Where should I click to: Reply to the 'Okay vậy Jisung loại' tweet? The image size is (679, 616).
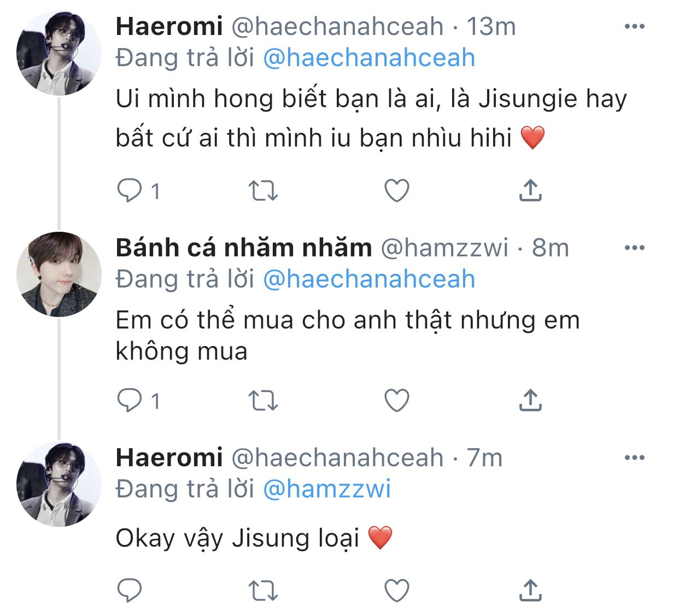pos(130,590)
